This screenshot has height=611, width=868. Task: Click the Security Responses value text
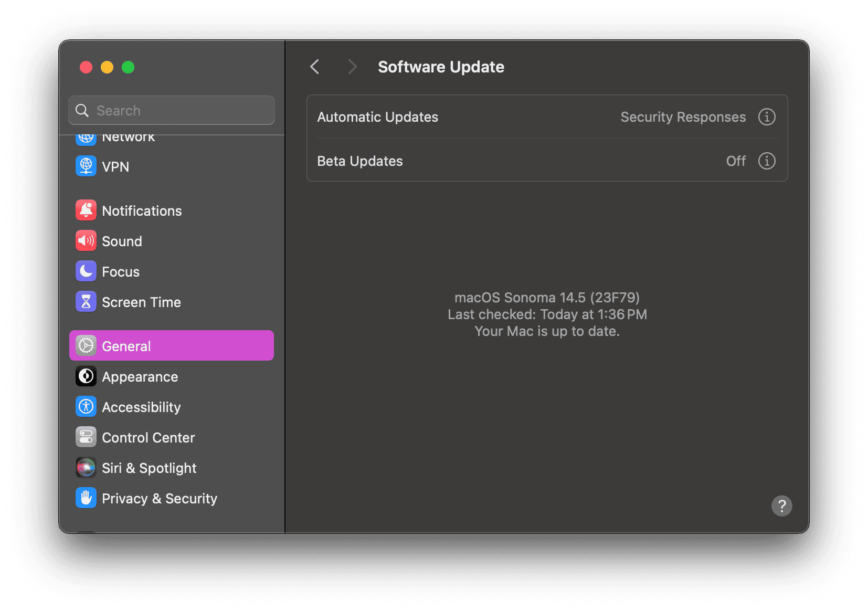point(683,117)
